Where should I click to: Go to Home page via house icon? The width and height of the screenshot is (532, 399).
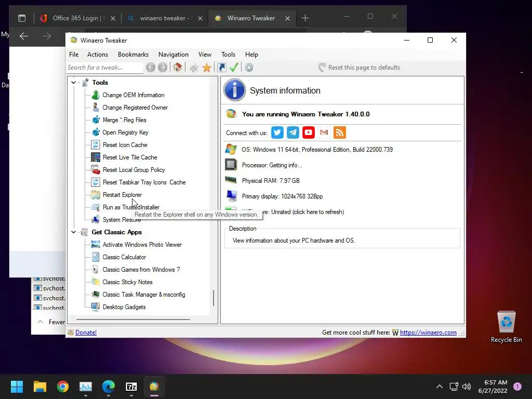pos(178,67)
